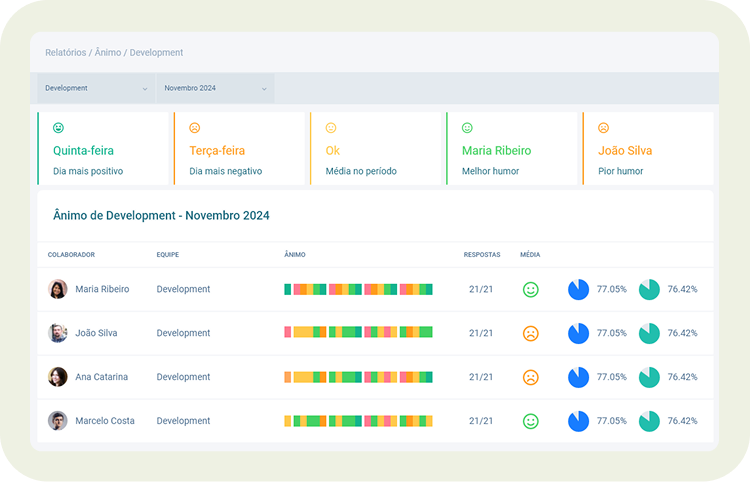The height and width of the screenshot is (482, 750).
Task: Click the neutral face icon above Ok
Action: click(331, 128)
